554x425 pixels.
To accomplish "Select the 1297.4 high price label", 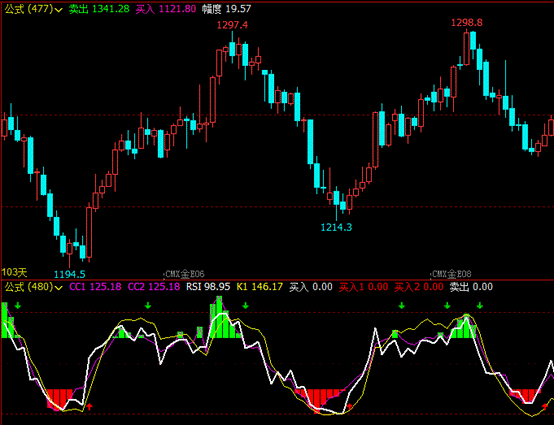I will (x=232, y=25).
